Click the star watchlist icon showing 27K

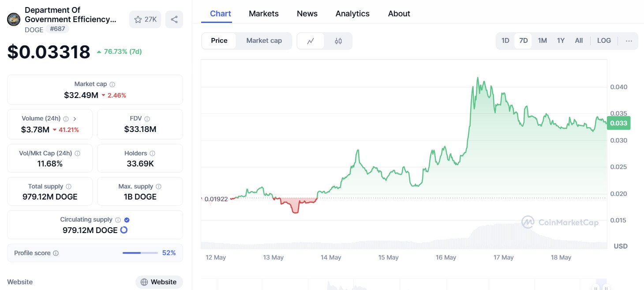point(138,19)
